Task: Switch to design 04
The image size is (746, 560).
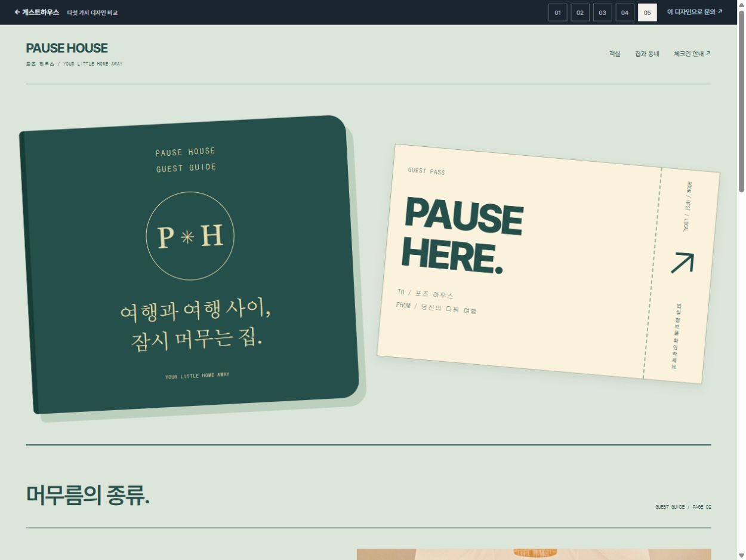Action: (x=625, y=13)
